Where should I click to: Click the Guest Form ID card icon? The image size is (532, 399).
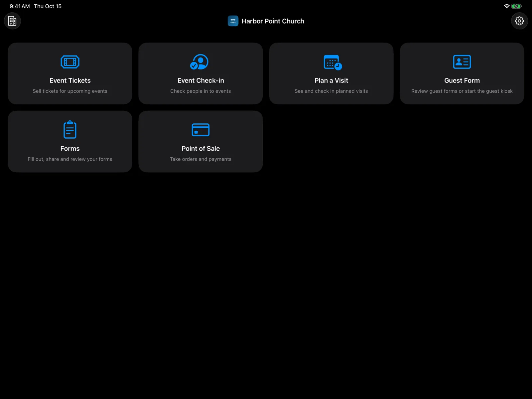click(462, 62)
